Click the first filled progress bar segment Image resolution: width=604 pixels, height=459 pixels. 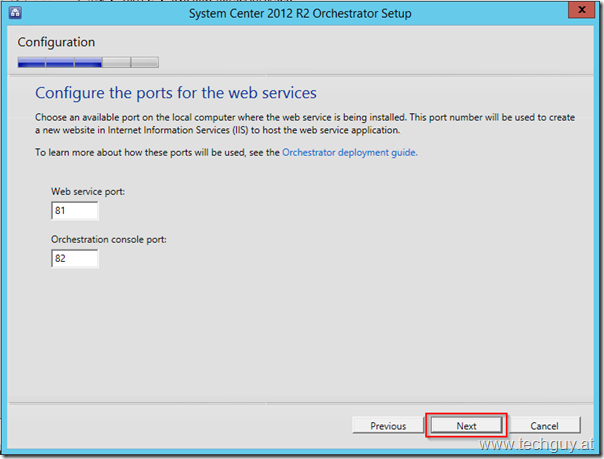[x=31, y=63]
